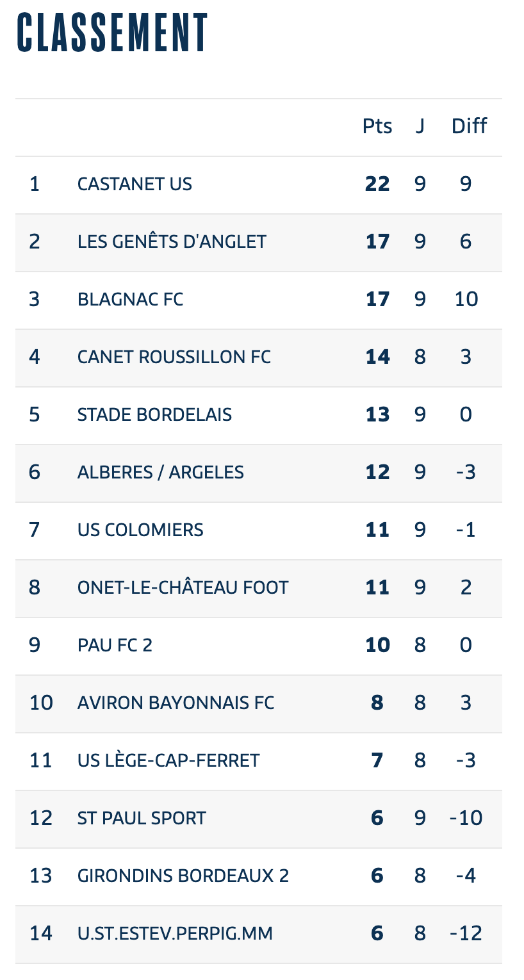This screenshot has width=524, height=980.
Task: Open ST PAUL SPORT team row
Action: [x=259, y=819]
